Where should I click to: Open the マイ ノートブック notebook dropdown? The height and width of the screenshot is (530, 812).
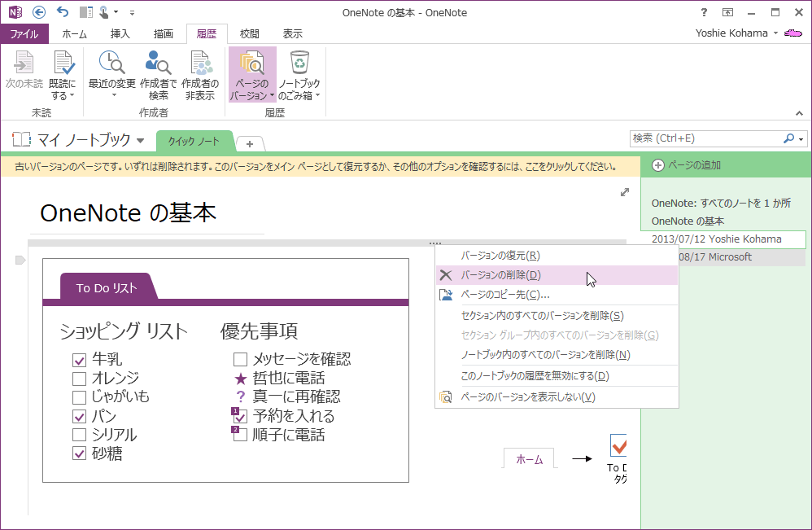coord(140,140)
